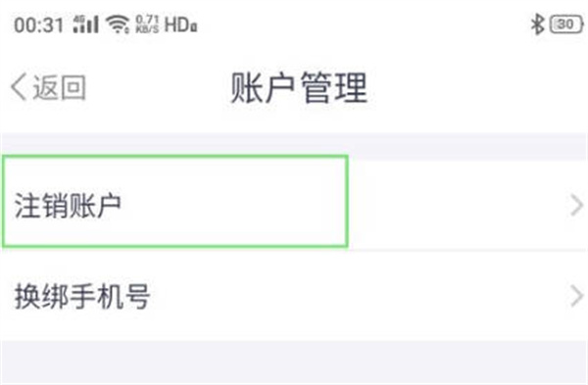This screenshot has height=385, width=588.
Task: Tap the number 30 inside battery icon
Action: (565, 24)
